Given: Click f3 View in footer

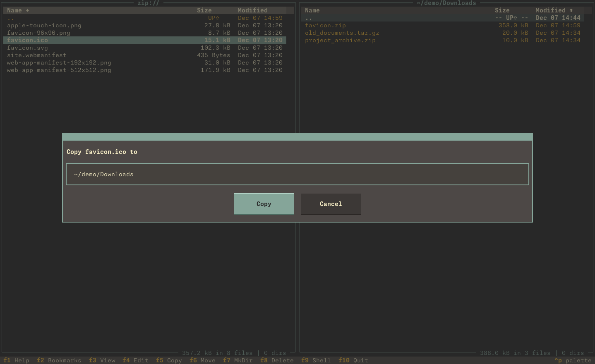Looking at the screenshot, I should point(102,360).
